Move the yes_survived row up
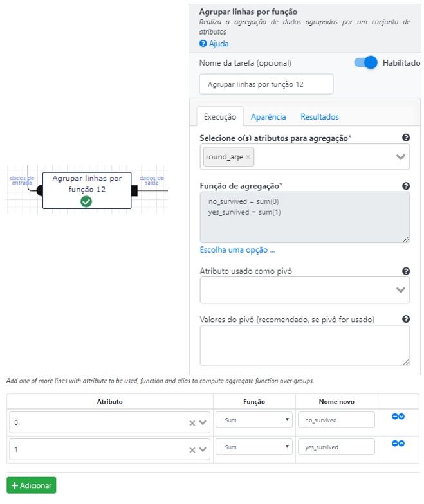Image resolution: width=424 pixels, height=504 pixels. point(401,444)
